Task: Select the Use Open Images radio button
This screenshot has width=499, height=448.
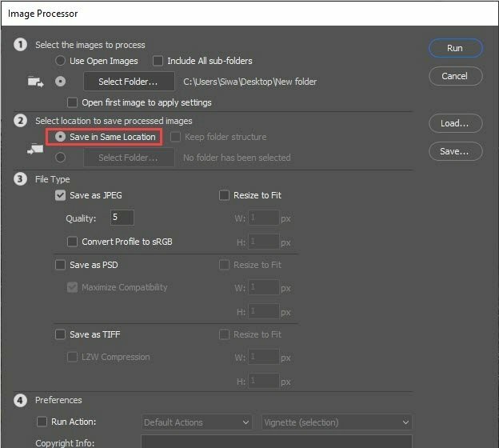Action: 60,61
